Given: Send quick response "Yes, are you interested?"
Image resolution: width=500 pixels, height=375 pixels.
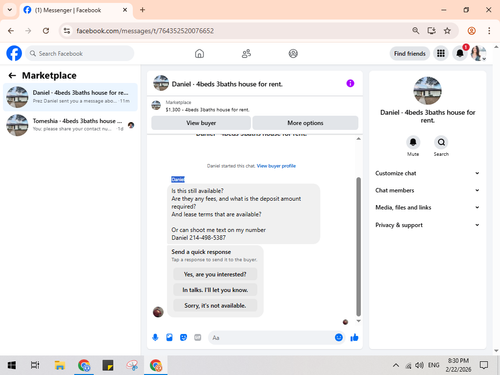Looking at the screenshot, I should (x=215, y=274).
